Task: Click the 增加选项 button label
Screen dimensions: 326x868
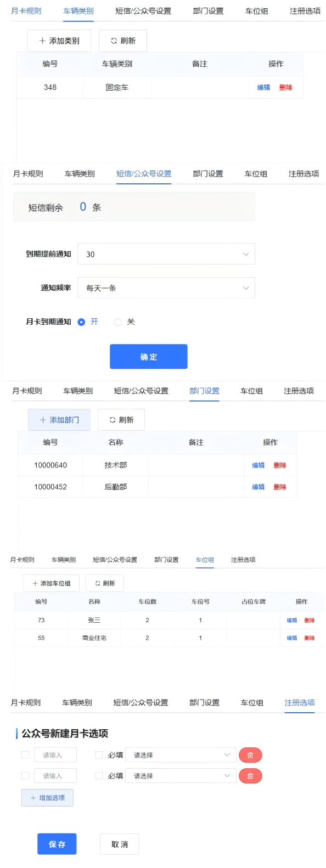Action: click(x=52, y=798)
